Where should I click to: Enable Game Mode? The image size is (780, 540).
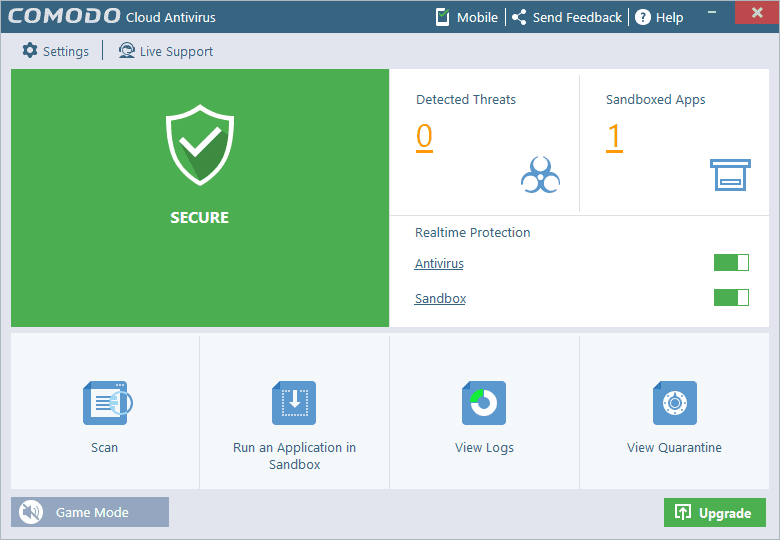click(x=90, y=512)
